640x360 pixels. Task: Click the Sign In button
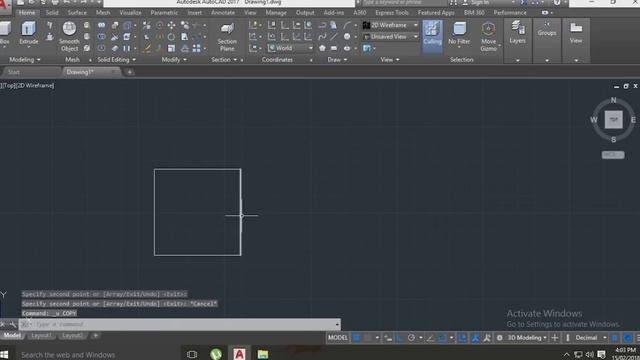click(x=476, y=2)
